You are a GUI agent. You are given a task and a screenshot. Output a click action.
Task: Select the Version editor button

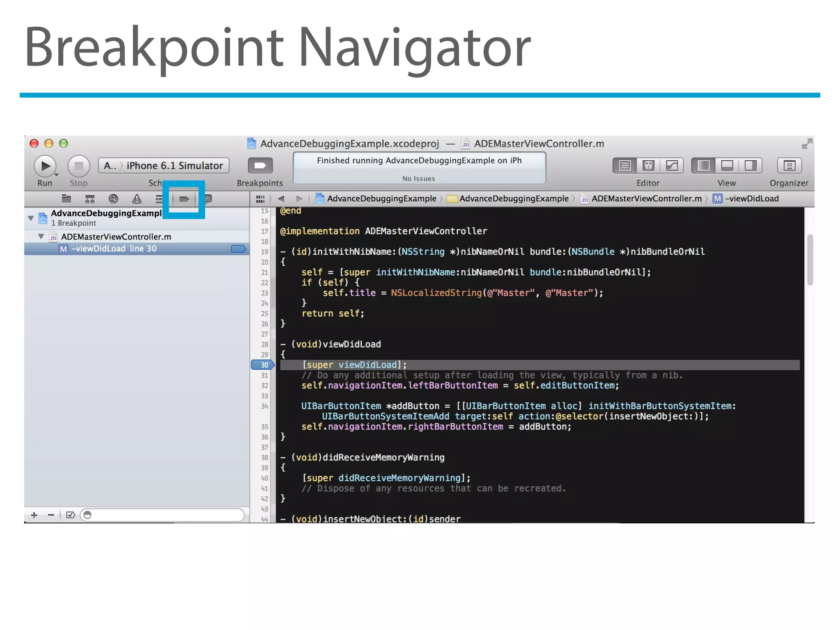pyautogui.click(x=672, y=166)
